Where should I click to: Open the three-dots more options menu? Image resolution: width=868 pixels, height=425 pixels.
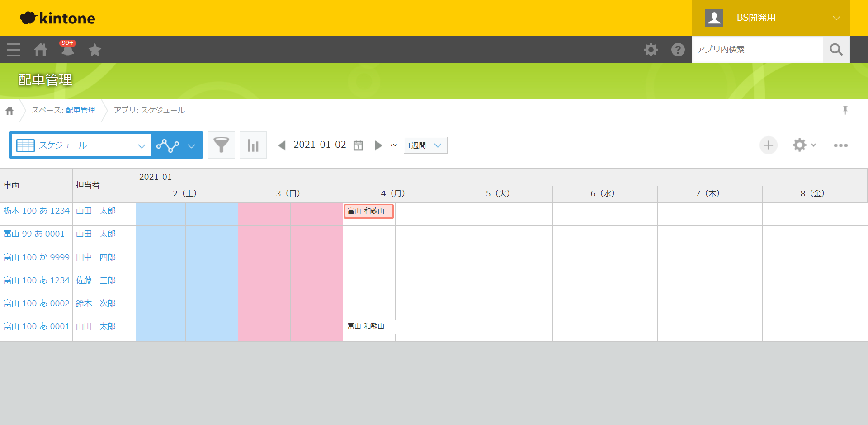(840, 145)
